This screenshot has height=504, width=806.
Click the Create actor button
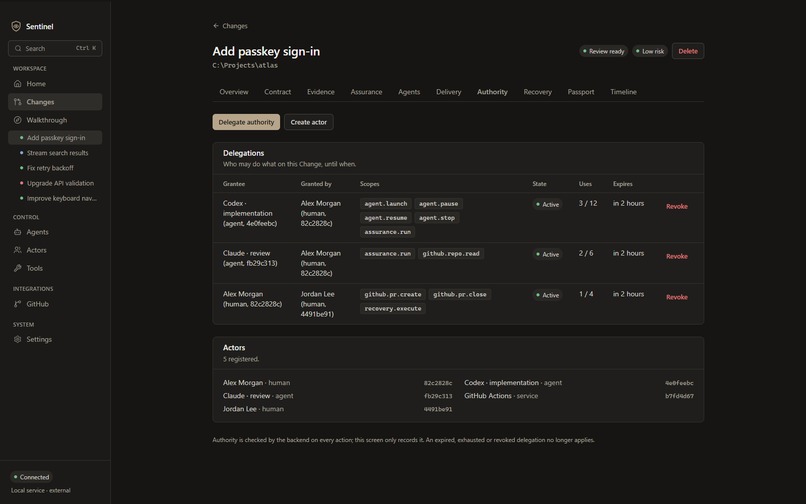(308, 122)
